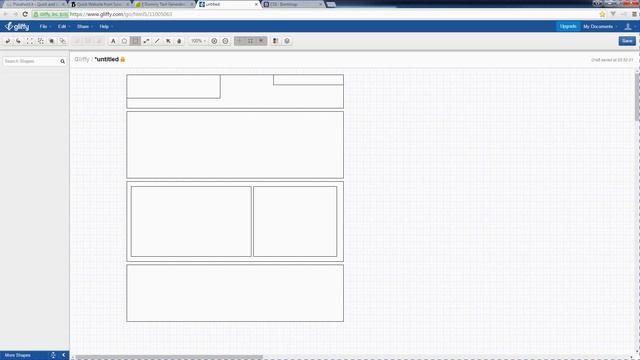This screenshot has width=640, height=360.
Task: Click the Upgrade button
Action: tap(568, 27)
